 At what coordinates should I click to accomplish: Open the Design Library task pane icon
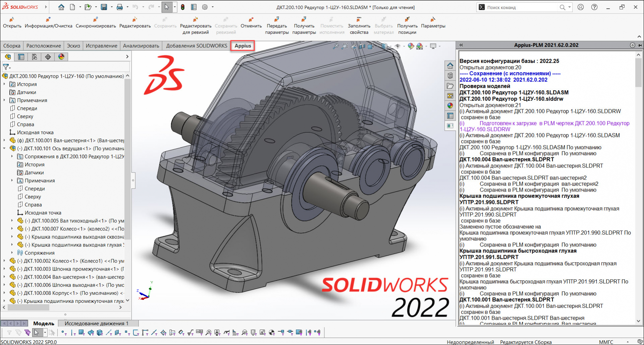[450, 76]
